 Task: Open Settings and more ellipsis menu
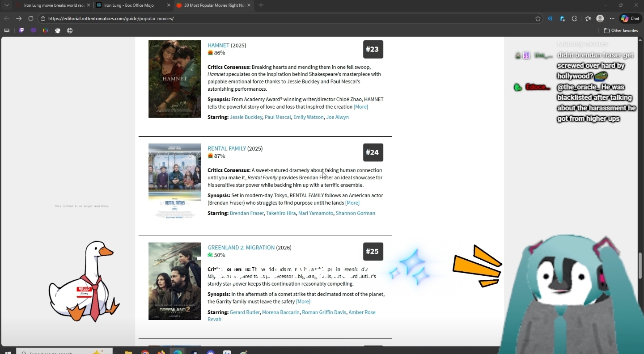(x=612, y=18)
